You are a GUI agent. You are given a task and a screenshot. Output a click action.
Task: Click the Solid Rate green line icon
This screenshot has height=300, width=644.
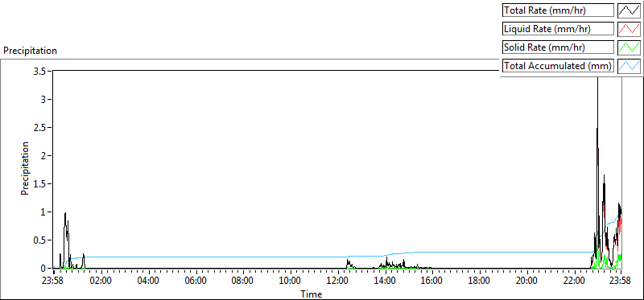click(629, 47)
